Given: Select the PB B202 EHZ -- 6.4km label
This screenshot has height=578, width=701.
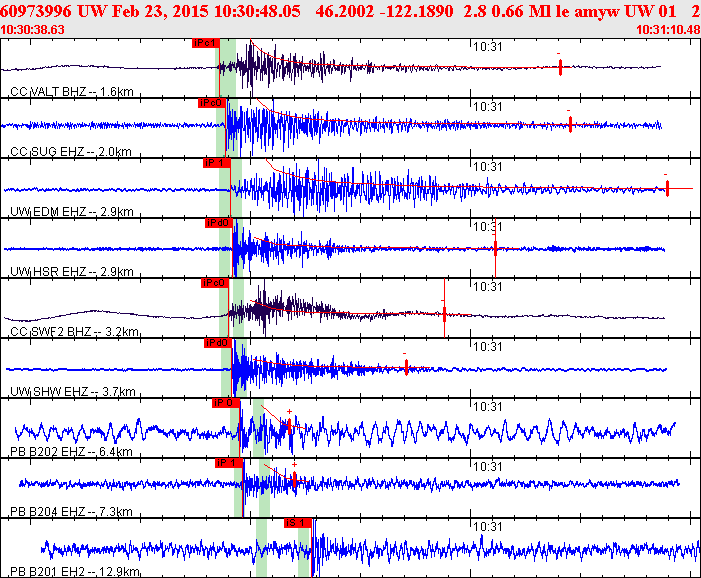Looking at the screenshot, I should [71, 451].
